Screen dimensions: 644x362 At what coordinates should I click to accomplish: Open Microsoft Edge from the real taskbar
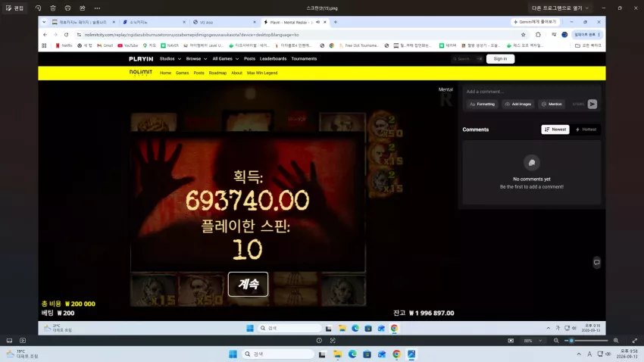click(352, 354)
